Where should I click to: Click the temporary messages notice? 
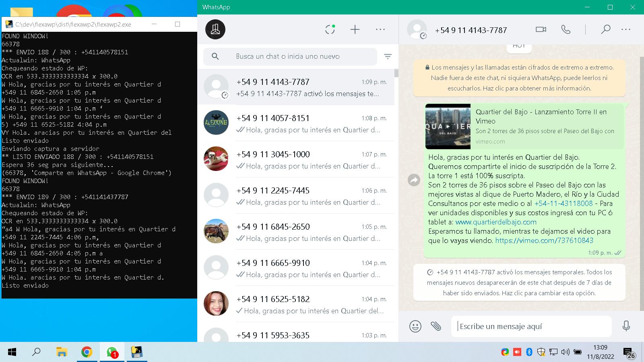point(519,282)
